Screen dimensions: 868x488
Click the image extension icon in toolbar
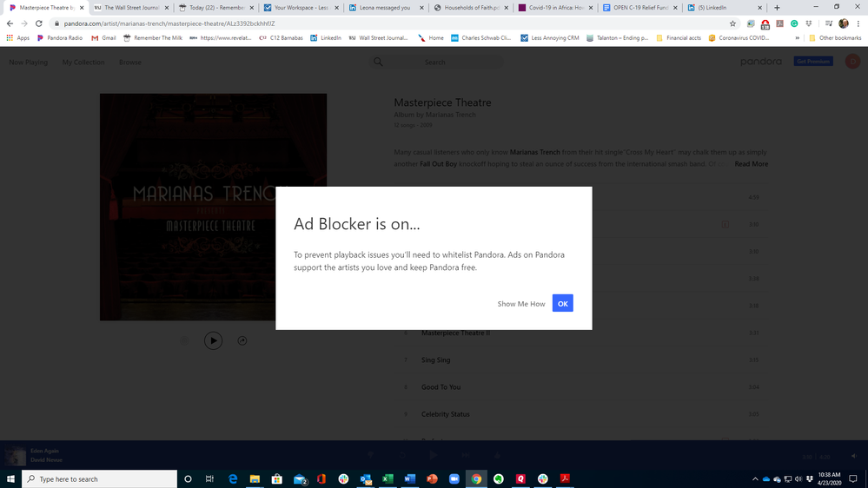pyautogui.click(x=751, y=23)
